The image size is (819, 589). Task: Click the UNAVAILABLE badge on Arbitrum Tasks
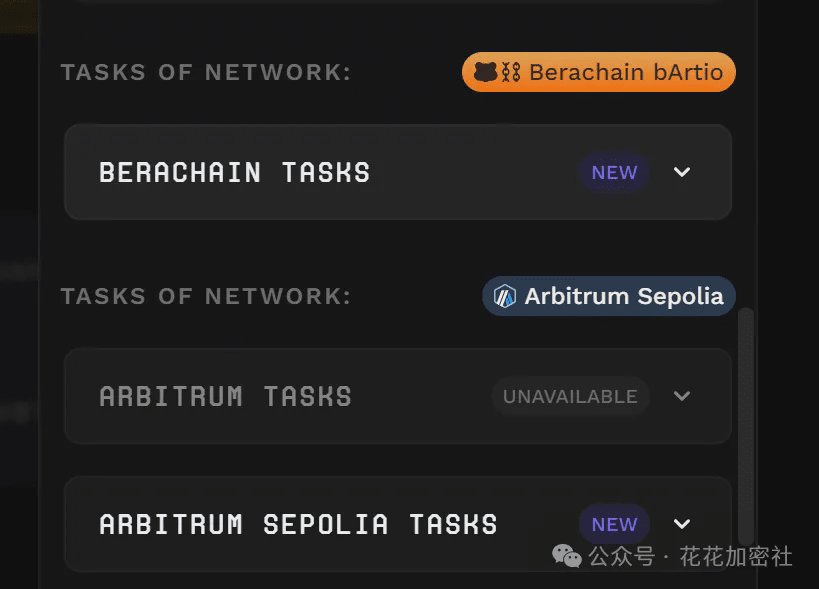[570, 396]
